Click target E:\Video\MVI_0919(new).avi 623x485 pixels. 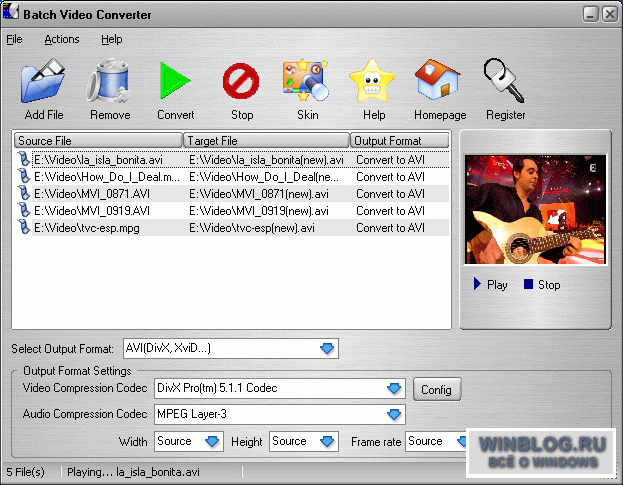coord(259,211)
